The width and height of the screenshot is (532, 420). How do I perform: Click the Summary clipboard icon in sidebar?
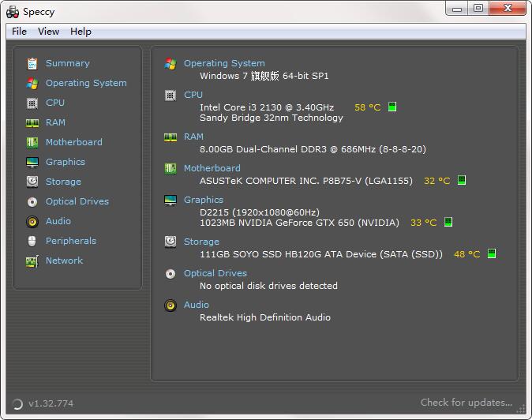32,63
